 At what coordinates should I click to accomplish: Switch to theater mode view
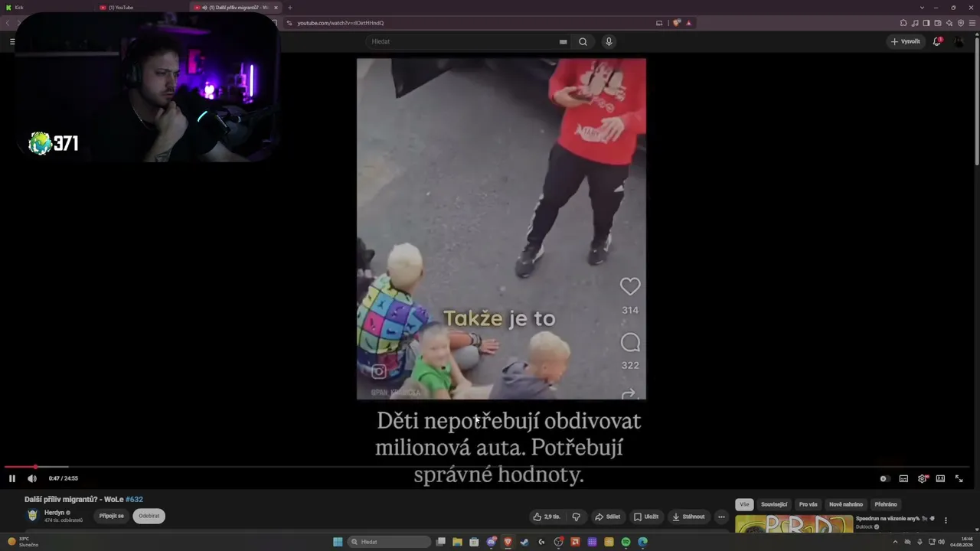(x=940, y=478)
